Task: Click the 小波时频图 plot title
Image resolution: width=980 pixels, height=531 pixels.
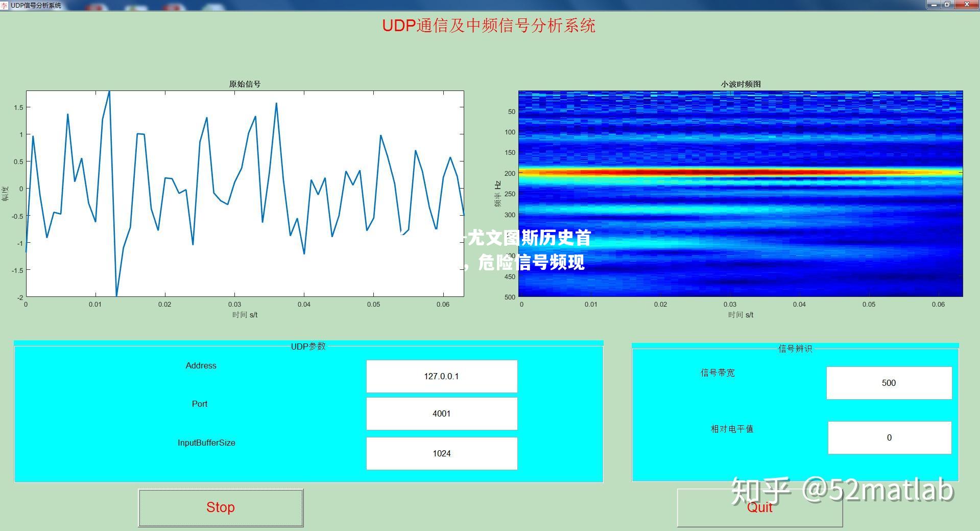Action: pos(740,84)
